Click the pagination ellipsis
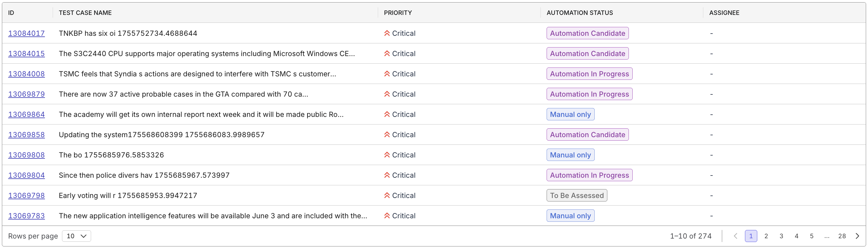This screenshot has height=249, width=868. [827, 236]
